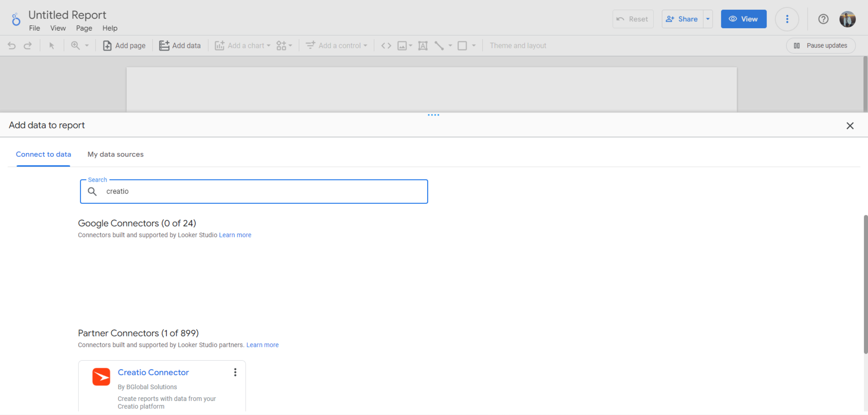Activate the selection pointer tool
The width and height of the screenshot is (868, 415).
(52, 45)
